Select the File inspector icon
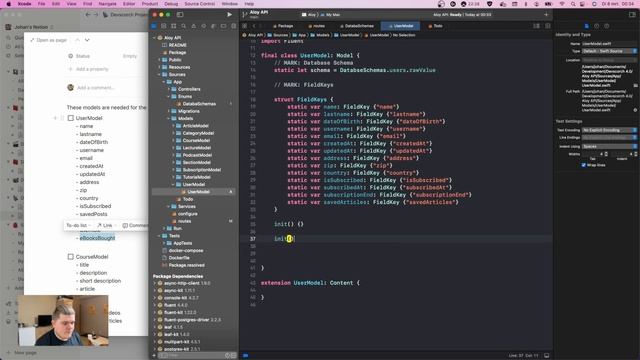 tap(587, 26)
